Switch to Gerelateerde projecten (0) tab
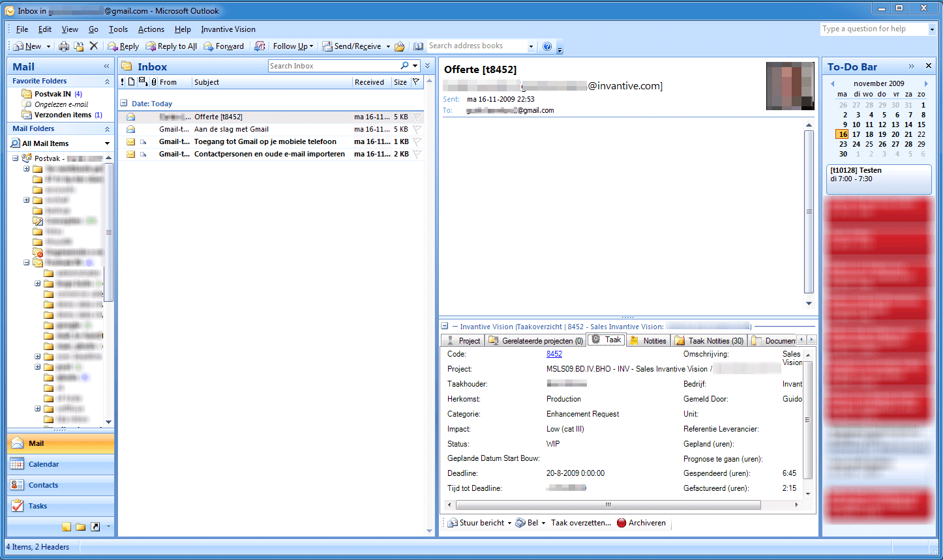The height and width of the screenshot is (560, 943). click(535, 340)
